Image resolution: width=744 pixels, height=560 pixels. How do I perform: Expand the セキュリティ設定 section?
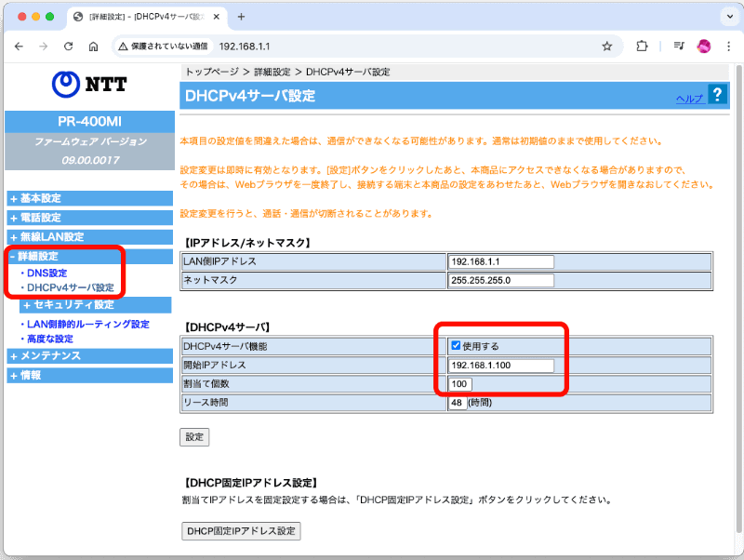pos(70,304)
